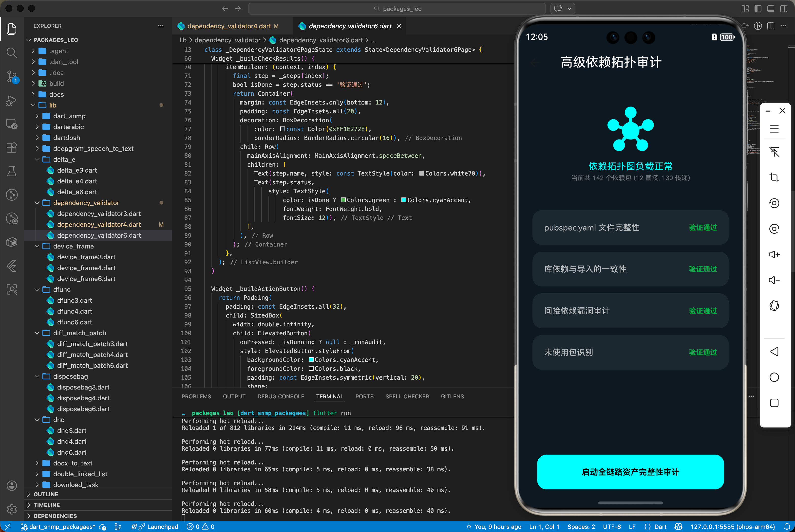Click the emulator volume up icon
This screenshot has height=532, width=795.
click(774, 254)
